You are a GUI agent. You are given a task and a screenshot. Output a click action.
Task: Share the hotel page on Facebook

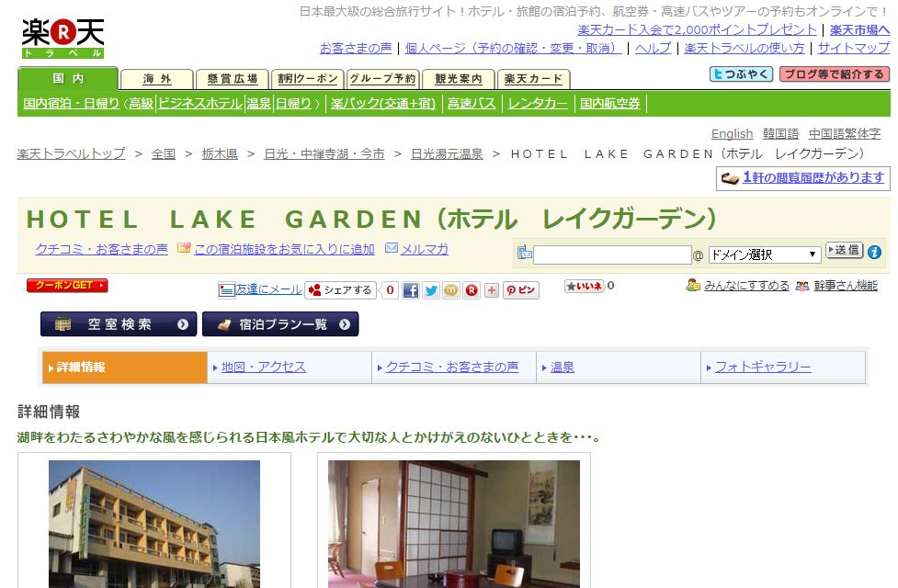tap(411, 290)
